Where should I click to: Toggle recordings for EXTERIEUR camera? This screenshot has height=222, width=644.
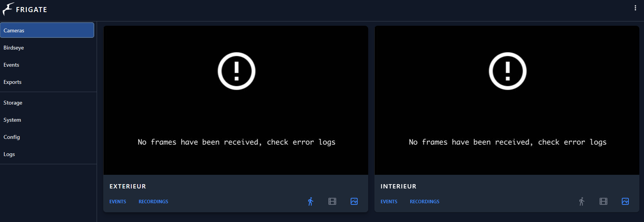[x=332, y=201]
